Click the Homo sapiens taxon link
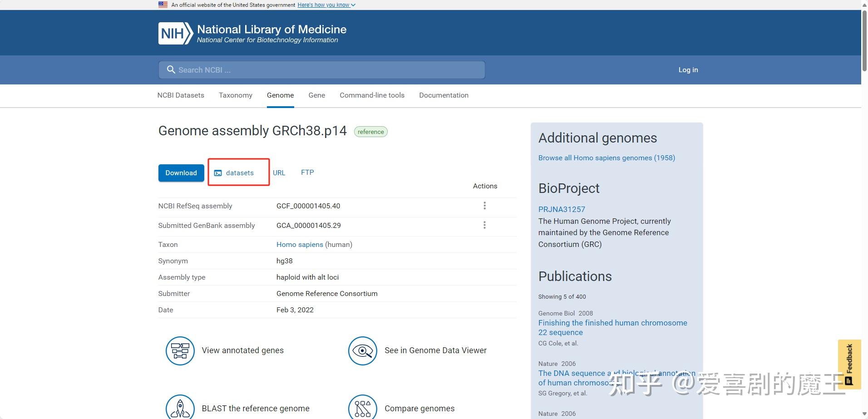 (300, 245)
